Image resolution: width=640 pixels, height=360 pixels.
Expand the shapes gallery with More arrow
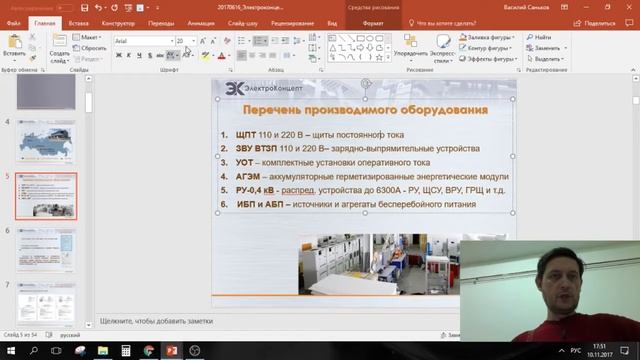click(x=388, y=58)
